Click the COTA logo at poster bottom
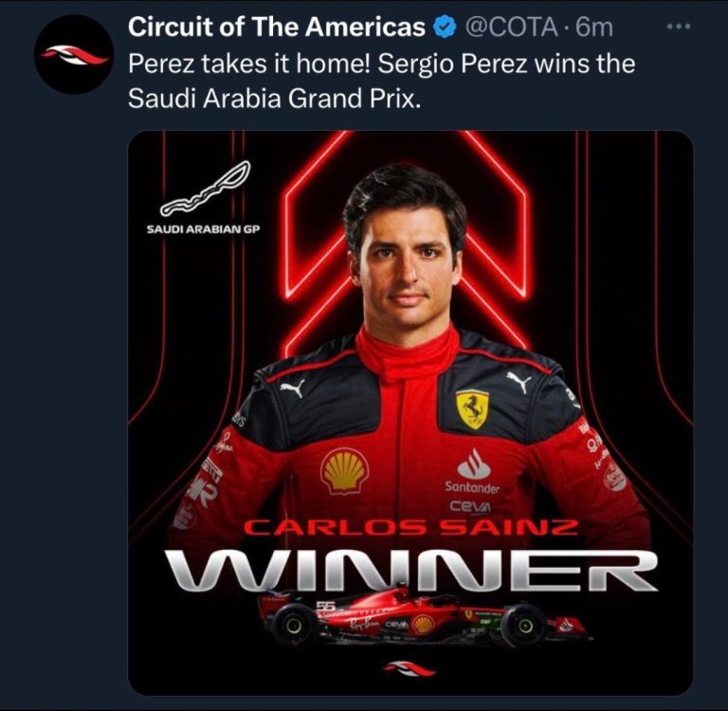The width and height of the screenshot is (728, 711). tap(409, 670)
